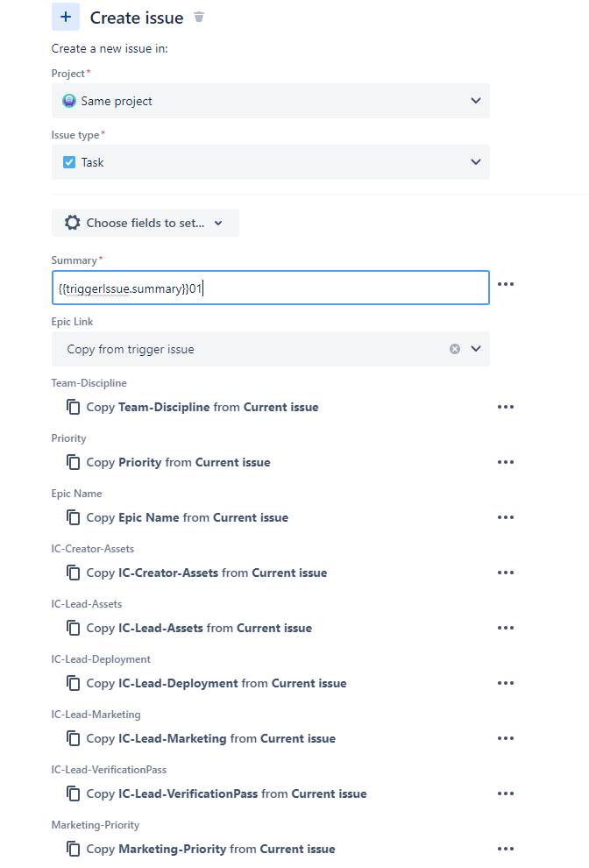Click the 'Create a new issue in:' text
589x868 pixels.
[110, 49]
